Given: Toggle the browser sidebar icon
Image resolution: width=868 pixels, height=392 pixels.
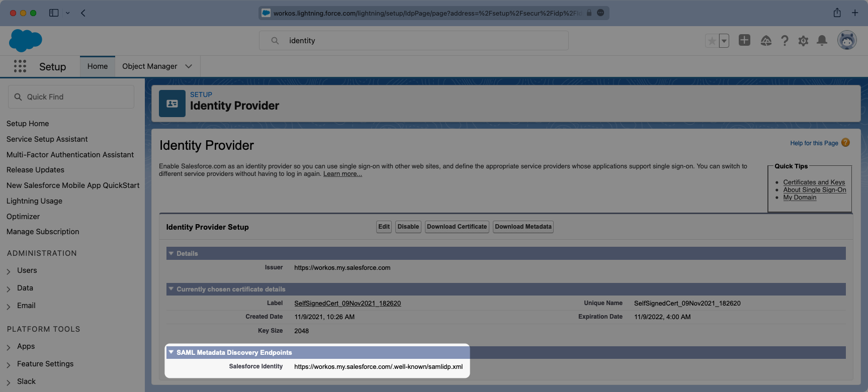Looking at the screenshot, I should [x=54, y=13].
